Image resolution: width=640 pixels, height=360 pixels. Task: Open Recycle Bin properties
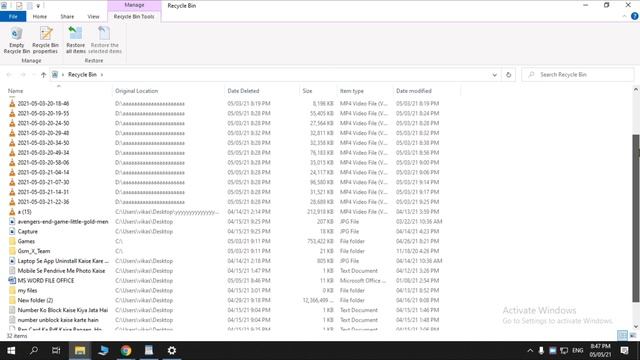pyautogui.click(x=45, y=40)
